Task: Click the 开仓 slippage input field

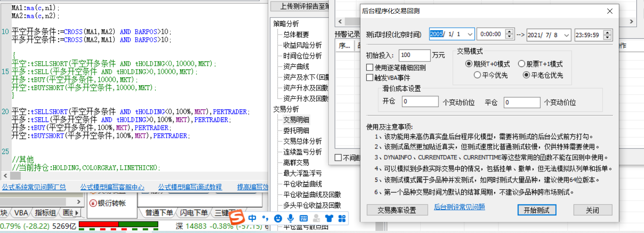Action: click(x=420, y=102)
